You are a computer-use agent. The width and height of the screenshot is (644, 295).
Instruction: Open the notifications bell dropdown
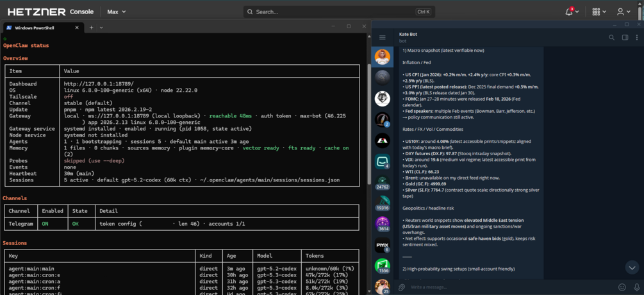point(572,12)
